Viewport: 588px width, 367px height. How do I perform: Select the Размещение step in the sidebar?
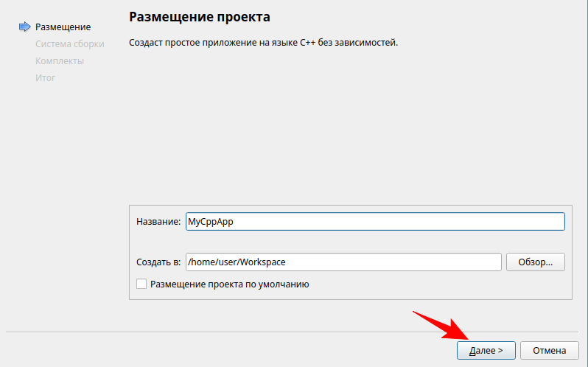[x=63, y=27]
